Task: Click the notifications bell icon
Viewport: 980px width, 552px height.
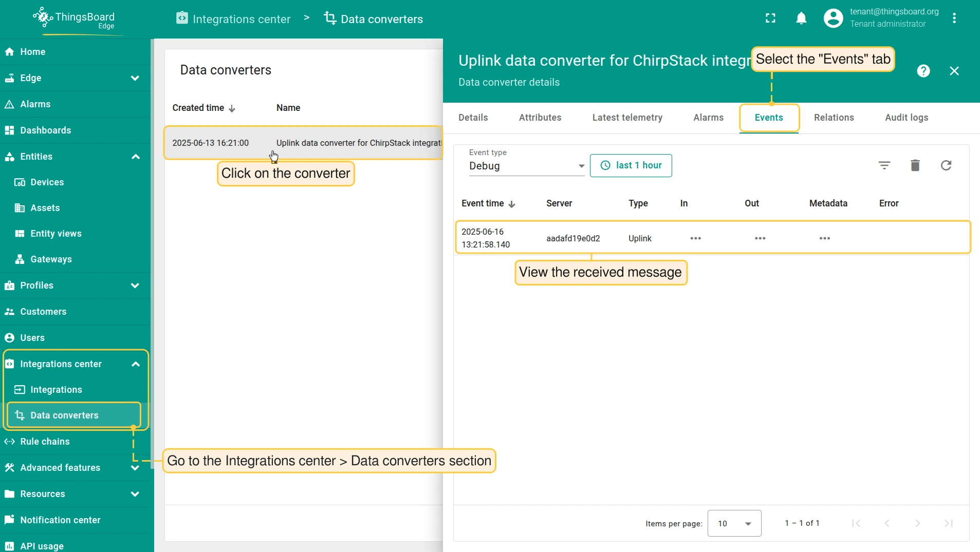Action: pos(801,18)
